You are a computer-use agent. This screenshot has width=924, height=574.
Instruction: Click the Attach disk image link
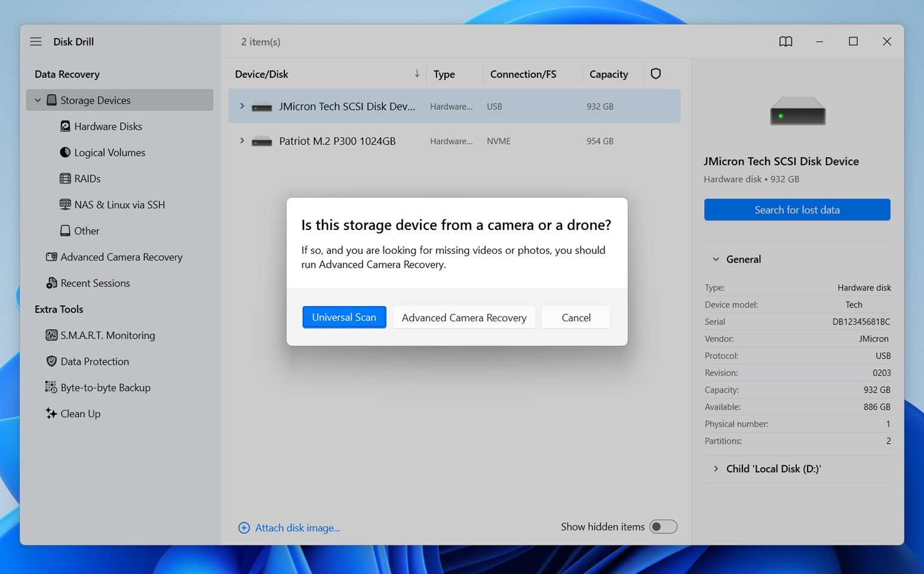tap(297, 528)
